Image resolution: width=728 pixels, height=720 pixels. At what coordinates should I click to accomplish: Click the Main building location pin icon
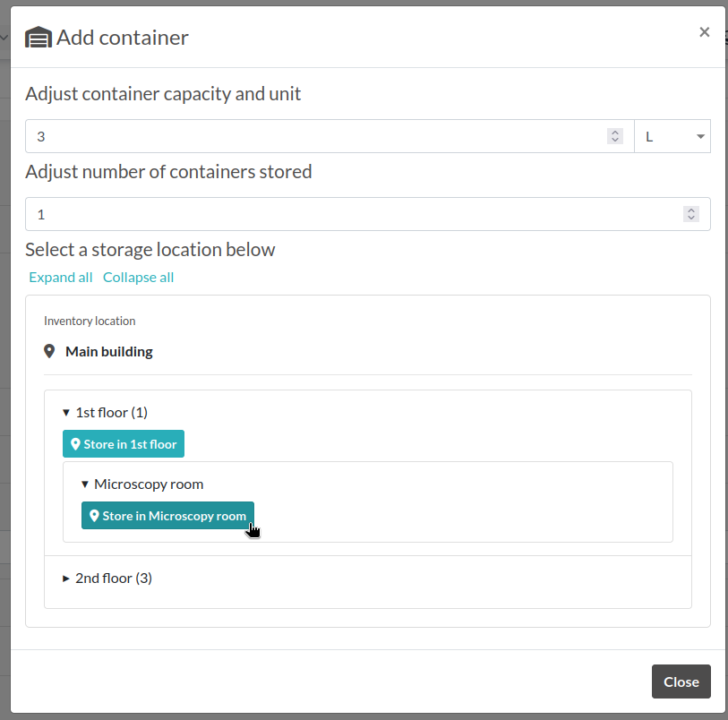49,351
